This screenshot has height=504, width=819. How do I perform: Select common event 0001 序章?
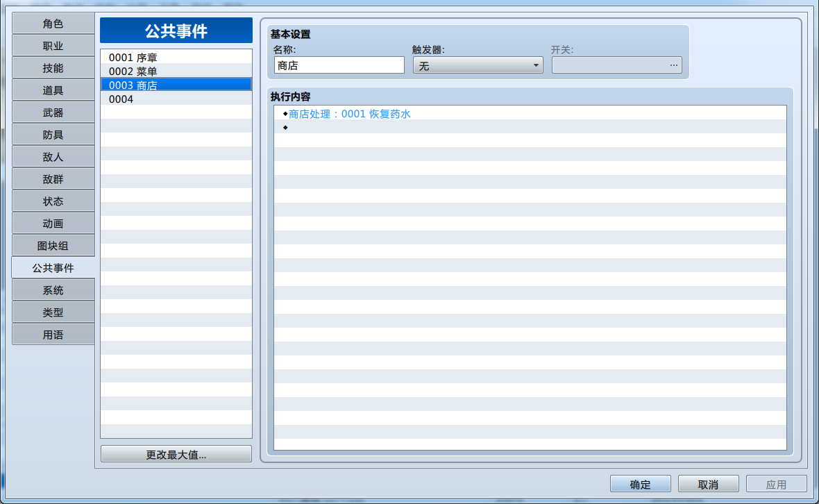(x=176, y=57)
